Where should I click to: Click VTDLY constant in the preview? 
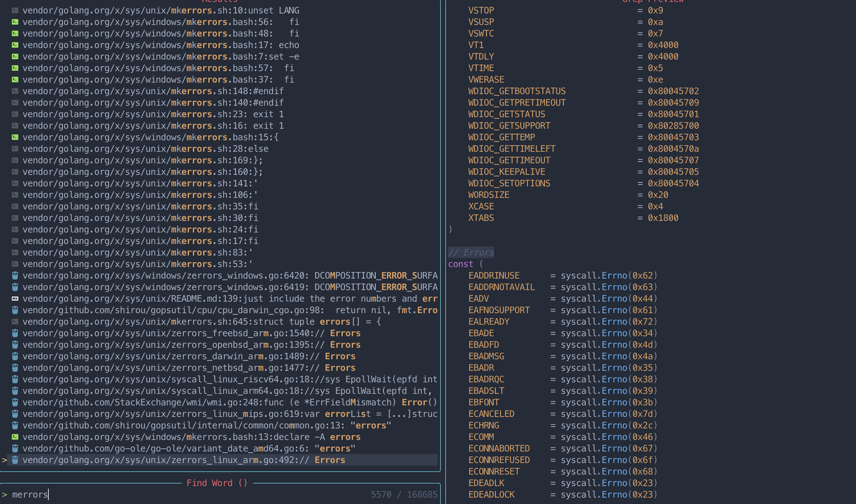[481, 57]
